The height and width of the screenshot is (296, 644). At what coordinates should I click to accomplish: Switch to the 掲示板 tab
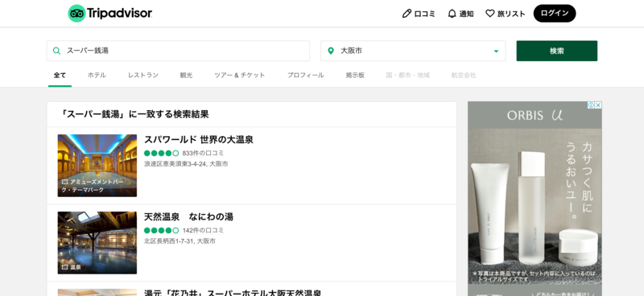pyautogui.click(x=355, y=75)
